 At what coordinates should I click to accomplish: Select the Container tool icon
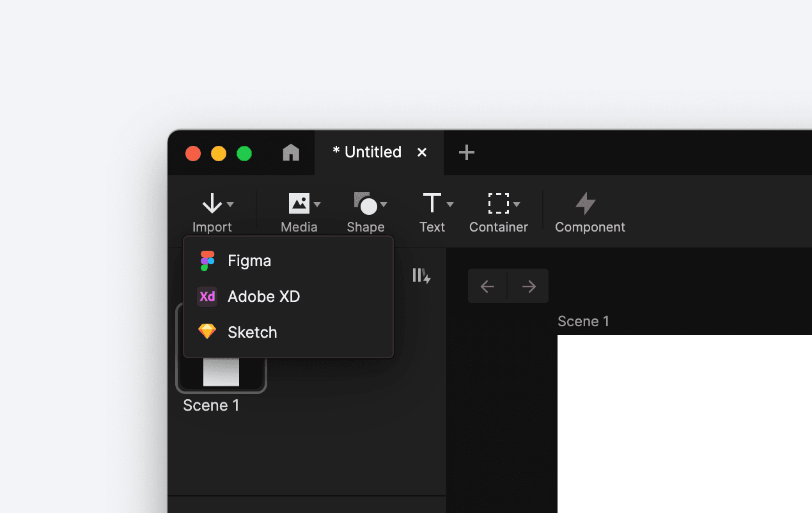tap(497, 202)
